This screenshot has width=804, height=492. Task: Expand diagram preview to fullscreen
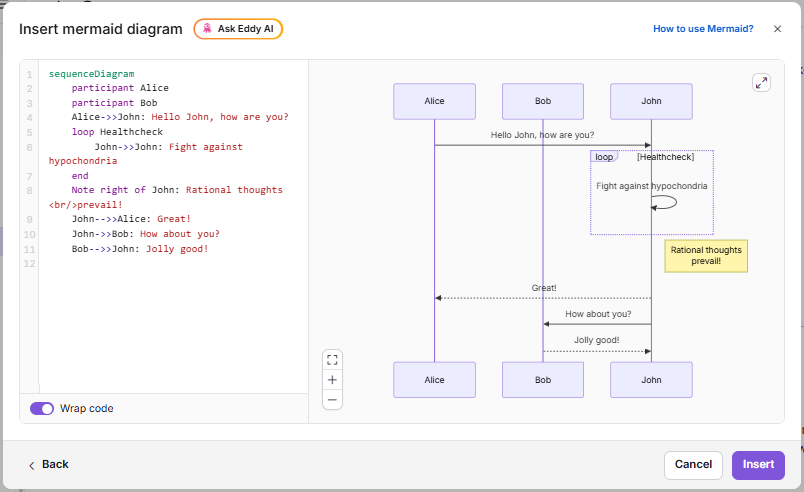click(x=761, y=83)
